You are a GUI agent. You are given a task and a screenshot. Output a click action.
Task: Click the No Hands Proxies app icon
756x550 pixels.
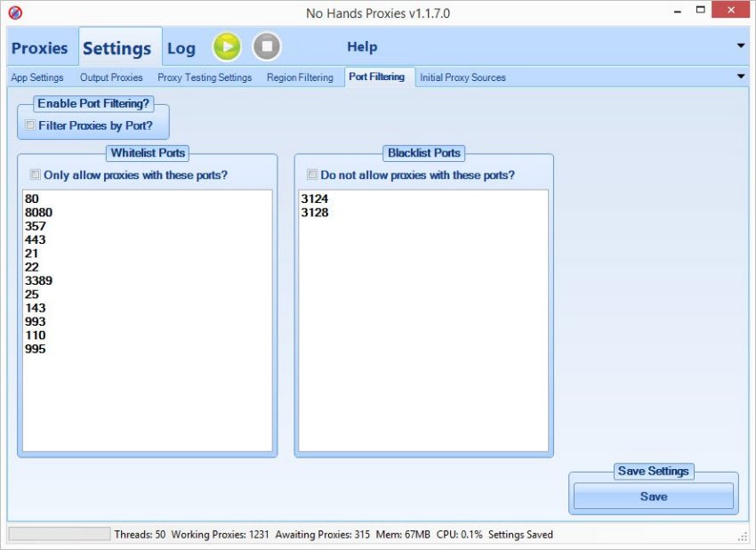click(x=15, y=12)
